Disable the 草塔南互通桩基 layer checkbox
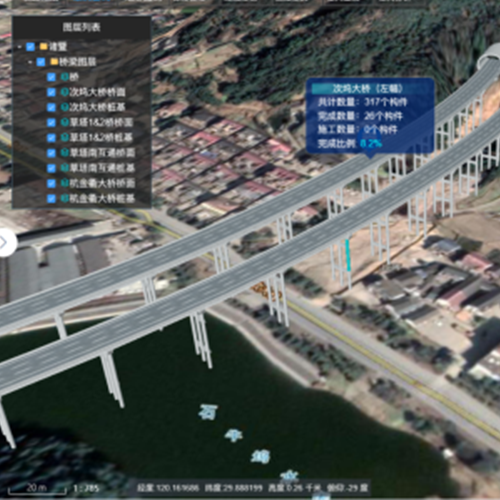 [51, 168]
